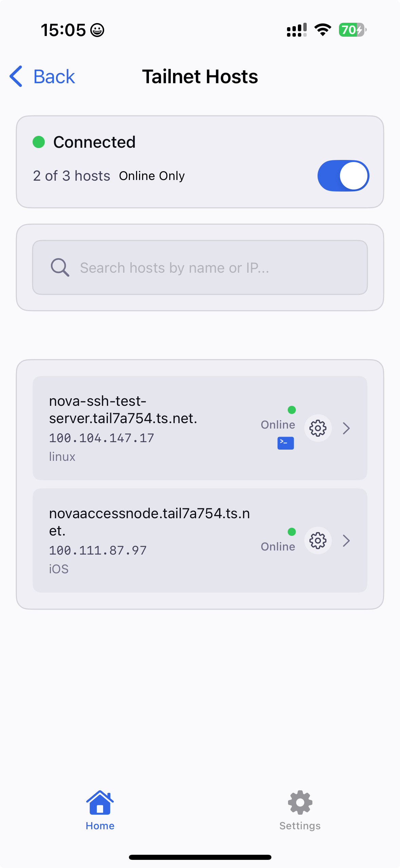Tap the battery indicator in status bar
This screenshot has height=868, width=400.
click(x=353, y=30)
